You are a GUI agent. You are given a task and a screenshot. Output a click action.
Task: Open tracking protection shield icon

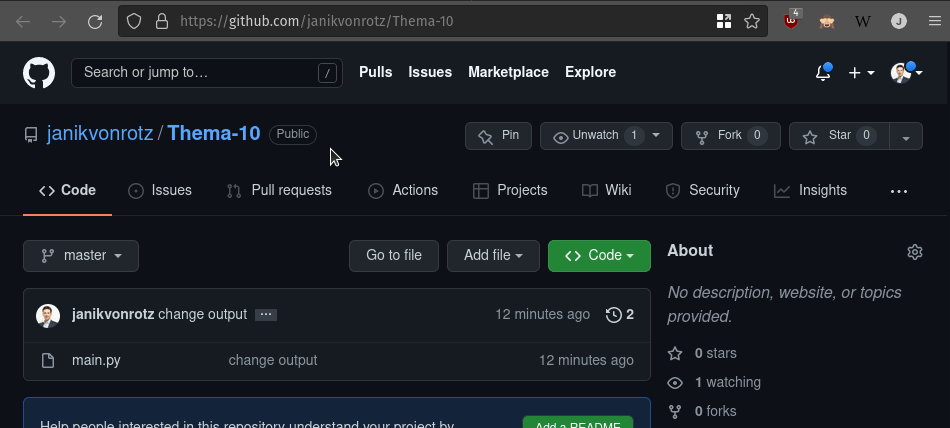pyautogui.click(x=134, y=22)
